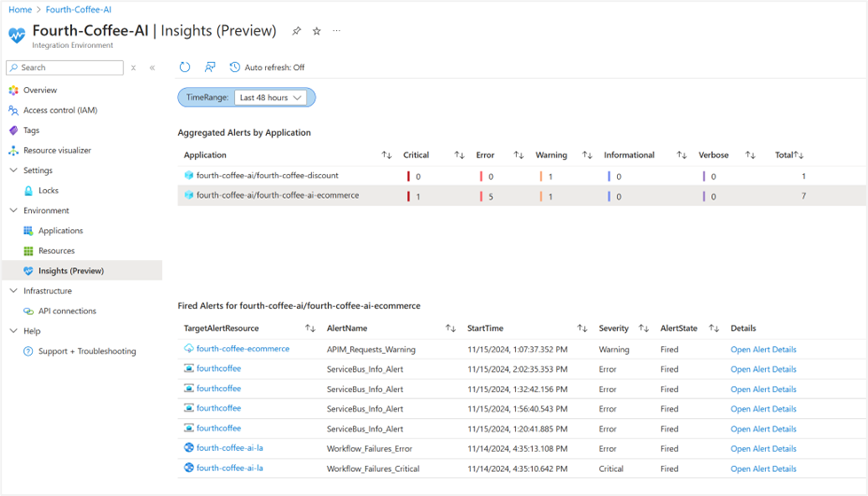Open fourthcoffee resource for 1:20:41 PM alert
This screenshot has height=496, width=868.
click(x=219, y=429)
